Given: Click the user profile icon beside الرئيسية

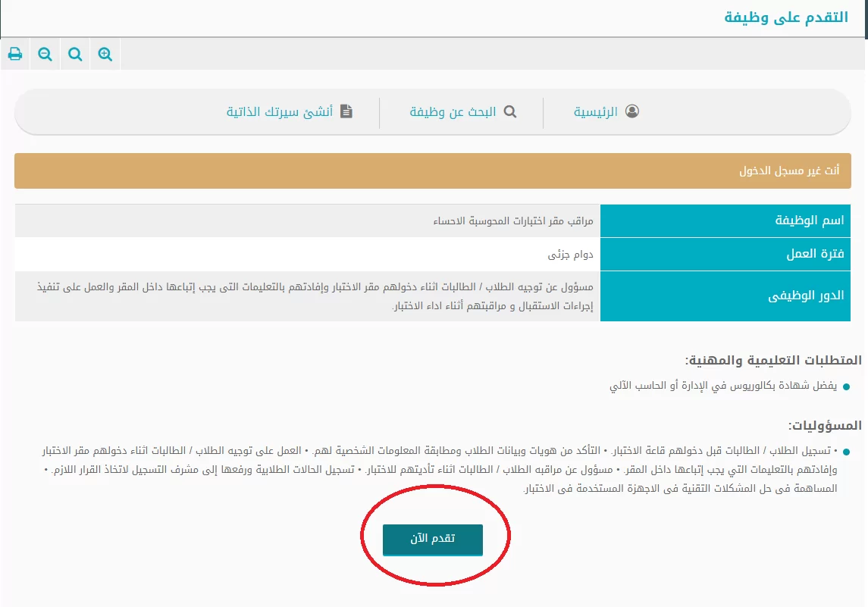Looking at the screenshot, I should point(632,111).
